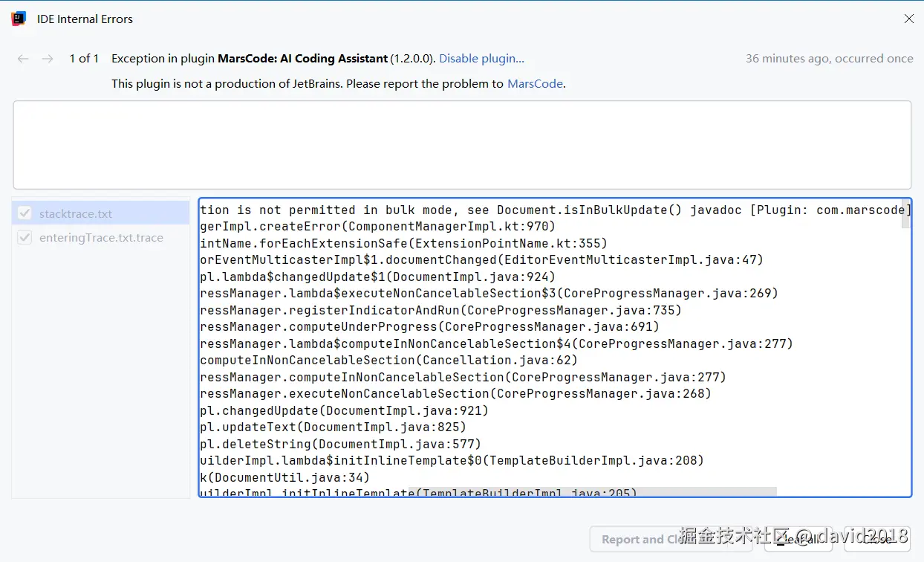This screenshot has height=562, width=924.
Task: Click the CoreProgressManager.java:691 stack line
Action: (429, 327)
